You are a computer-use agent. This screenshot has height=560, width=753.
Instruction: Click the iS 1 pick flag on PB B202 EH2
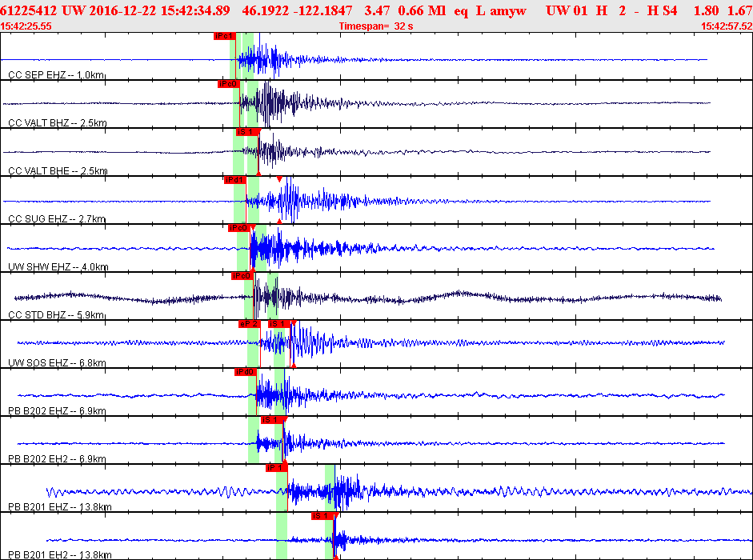(272, 420)
